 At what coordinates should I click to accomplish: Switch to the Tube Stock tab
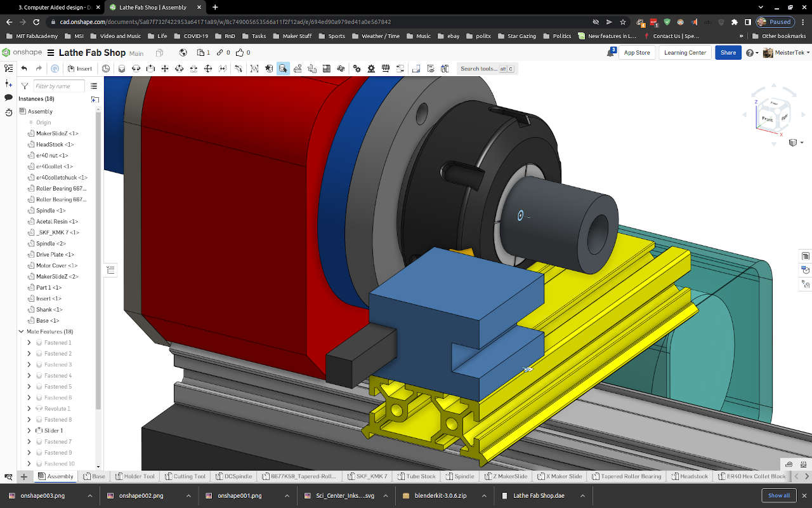click(x=417, y=476)
